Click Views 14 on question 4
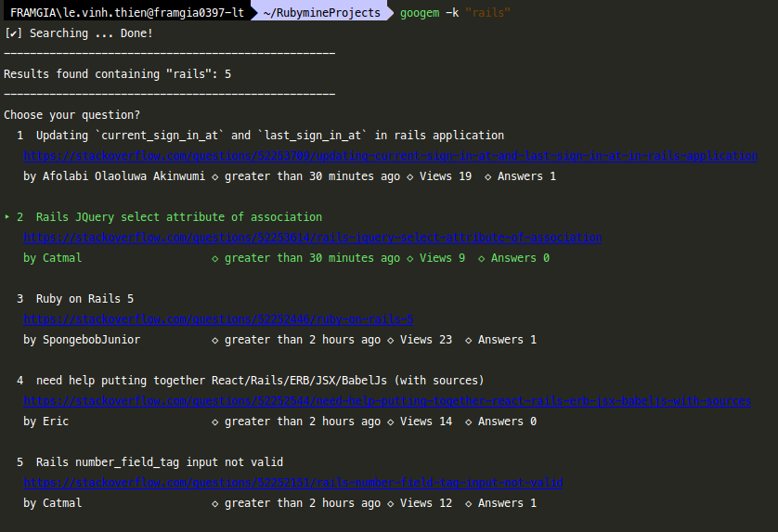This screenshot has height=532, width=778. point(426,422)
